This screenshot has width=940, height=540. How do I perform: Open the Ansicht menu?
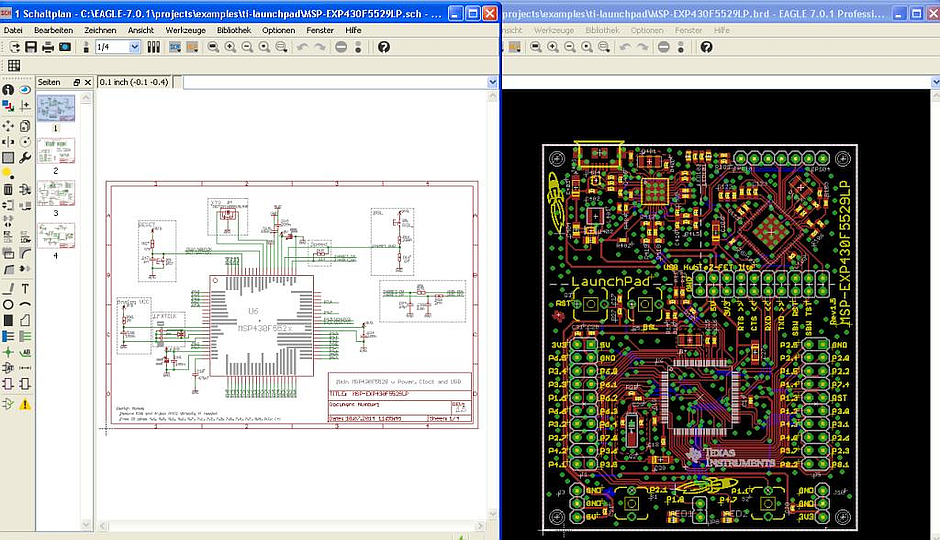pos(140,30)
